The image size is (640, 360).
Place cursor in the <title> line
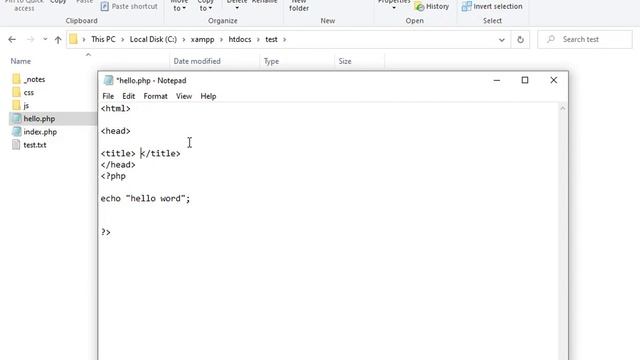pos(140,153)
